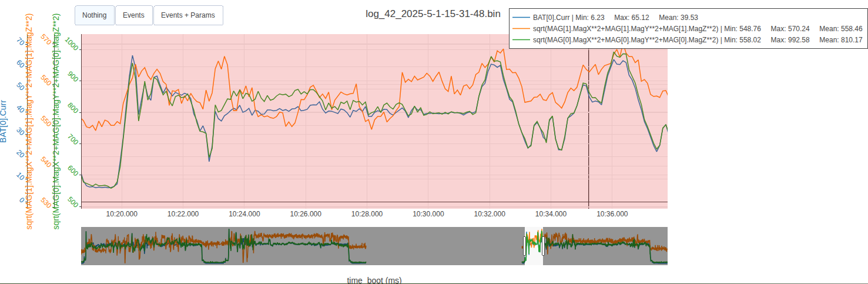Click the 10:22.000 time tick label
Viewport: 868px width, 284px height.
183,213
